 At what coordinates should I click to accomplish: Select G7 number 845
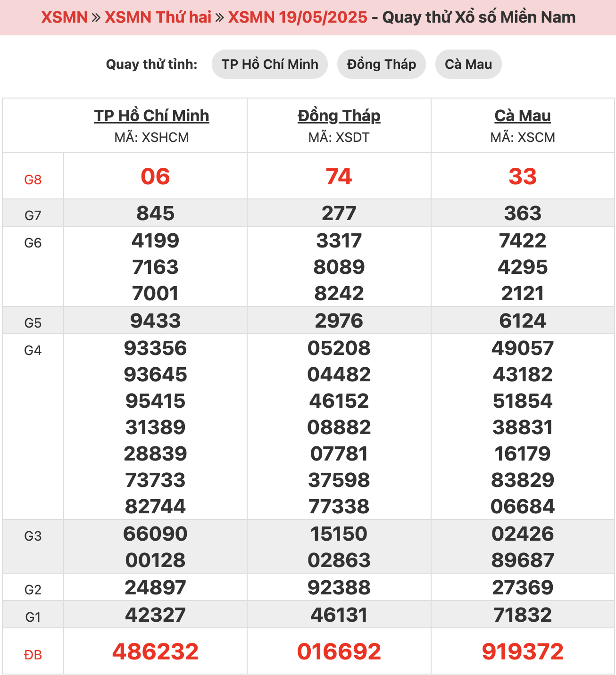click(155, 214)
